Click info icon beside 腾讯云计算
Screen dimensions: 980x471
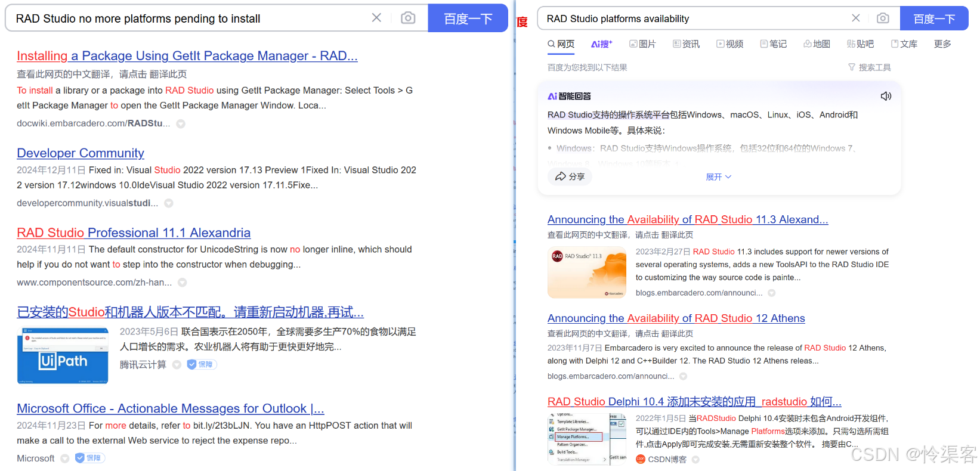(177, 365)
